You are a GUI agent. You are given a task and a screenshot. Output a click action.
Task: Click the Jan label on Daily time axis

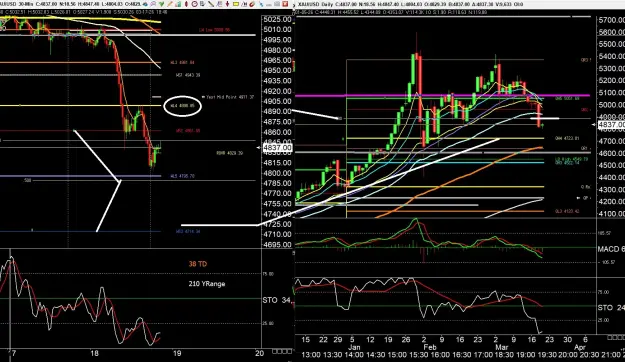pos(354,347)
